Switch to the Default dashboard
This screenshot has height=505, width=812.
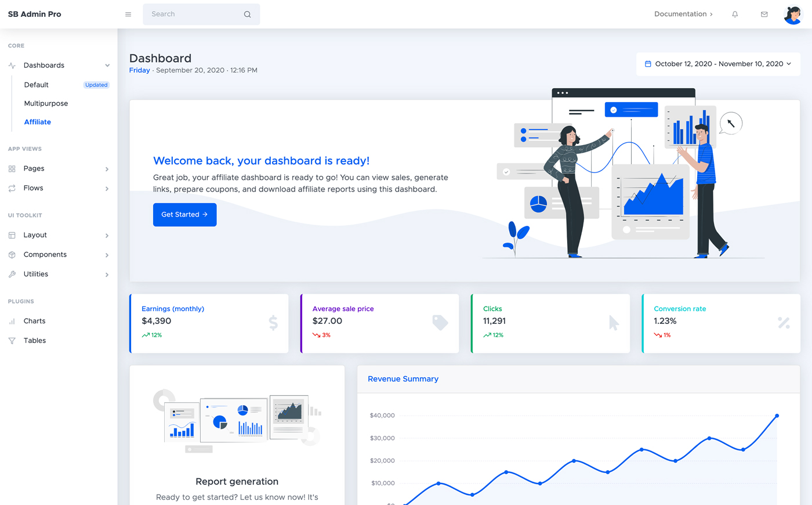coord(36,85)
